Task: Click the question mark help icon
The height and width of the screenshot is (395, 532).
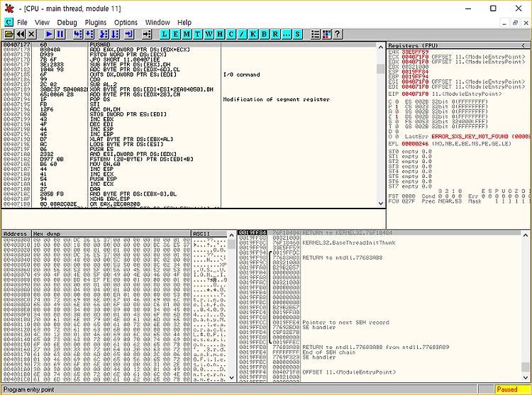Action: click(x=337, y=34)
